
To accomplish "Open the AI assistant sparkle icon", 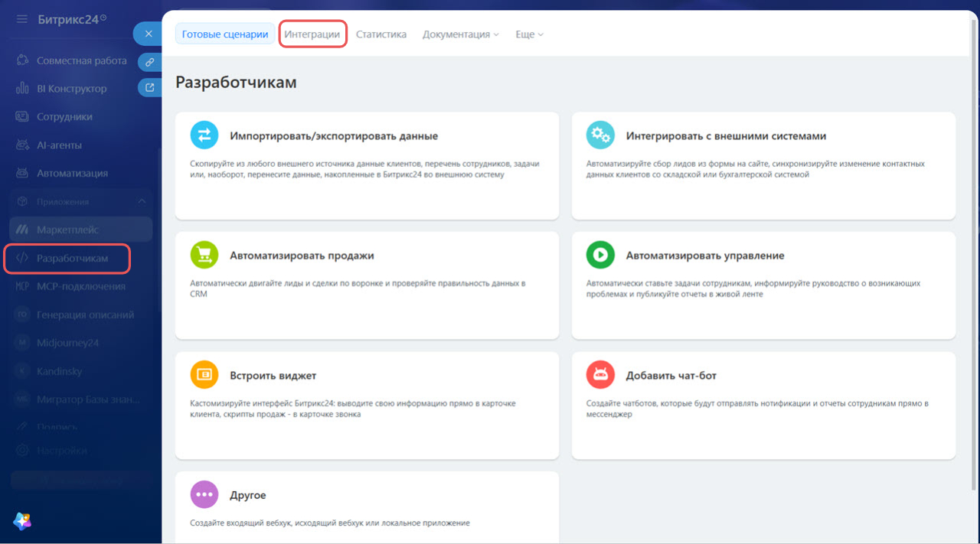I will click(x=22, y=521).
